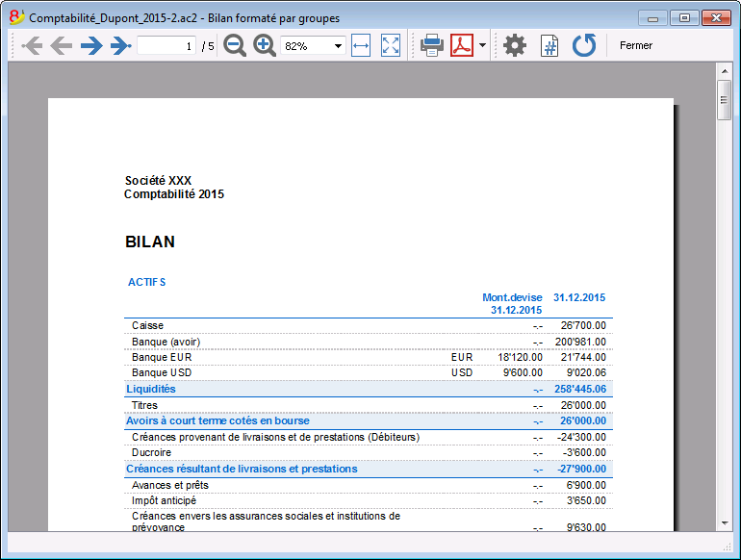741x560 pixels.
Task: Click the amount 9'630.00
Action: [586, 527]
